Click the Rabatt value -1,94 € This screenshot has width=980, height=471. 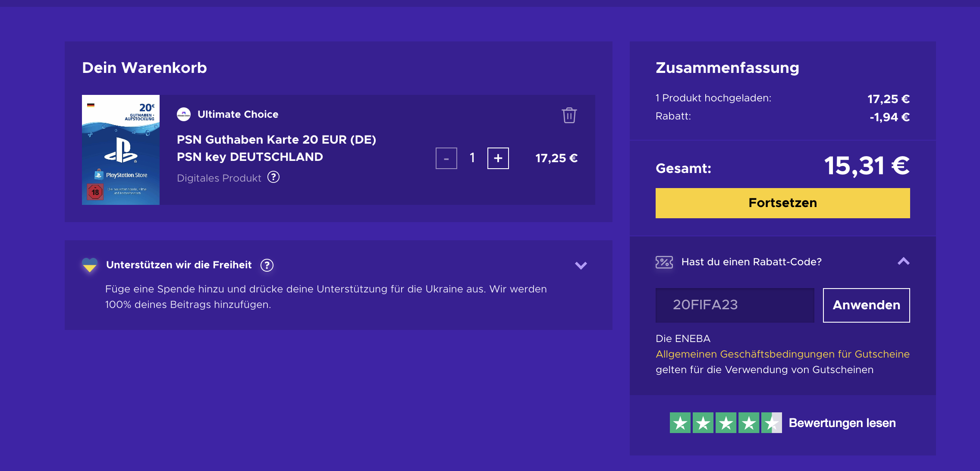coord(889,117)
